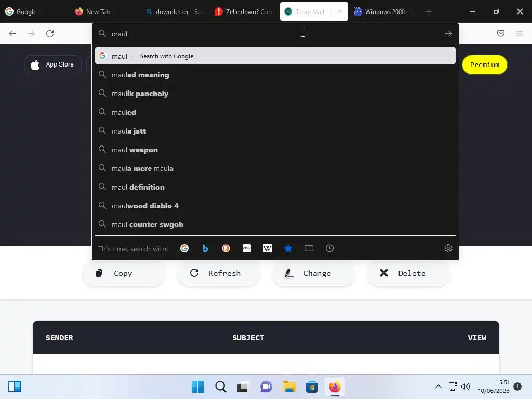Viewport: 532px width, 399px height.
Task: Switch to downdetecter search tab
Action: point(175,11)
